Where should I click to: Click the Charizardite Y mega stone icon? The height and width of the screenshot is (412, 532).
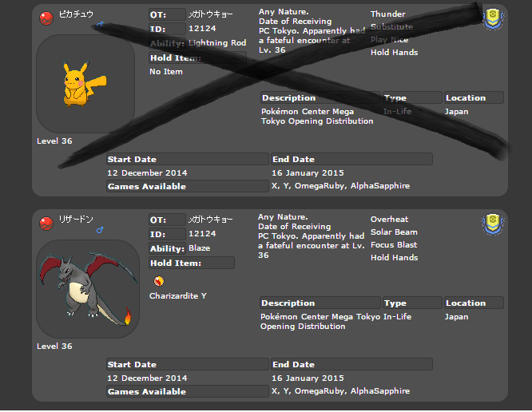point(158,280)
